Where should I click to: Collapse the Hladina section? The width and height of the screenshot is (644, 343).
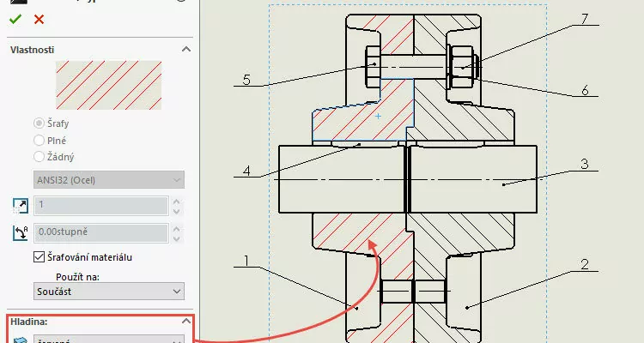[x=186, y=321]
